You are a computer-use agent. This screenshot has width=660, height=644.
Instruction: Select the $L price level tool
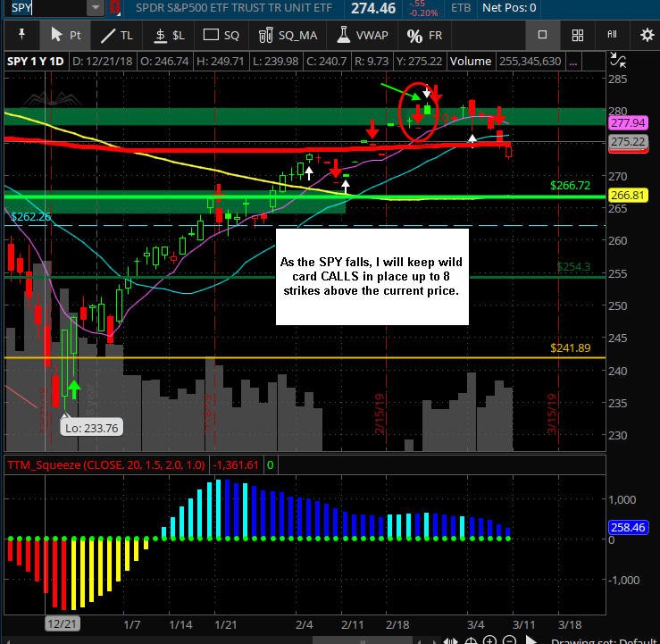click(169, 35)
